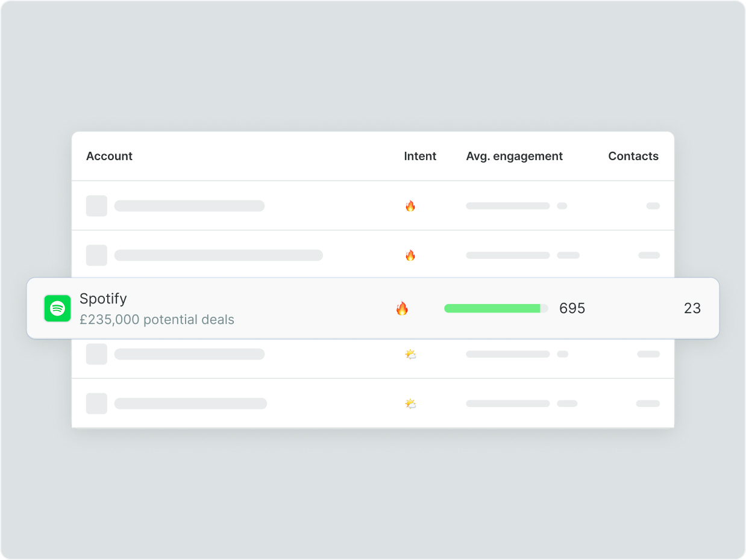Select the Contacts column header
The height and width of the screenshot is (560, 746).
[633, 156]
